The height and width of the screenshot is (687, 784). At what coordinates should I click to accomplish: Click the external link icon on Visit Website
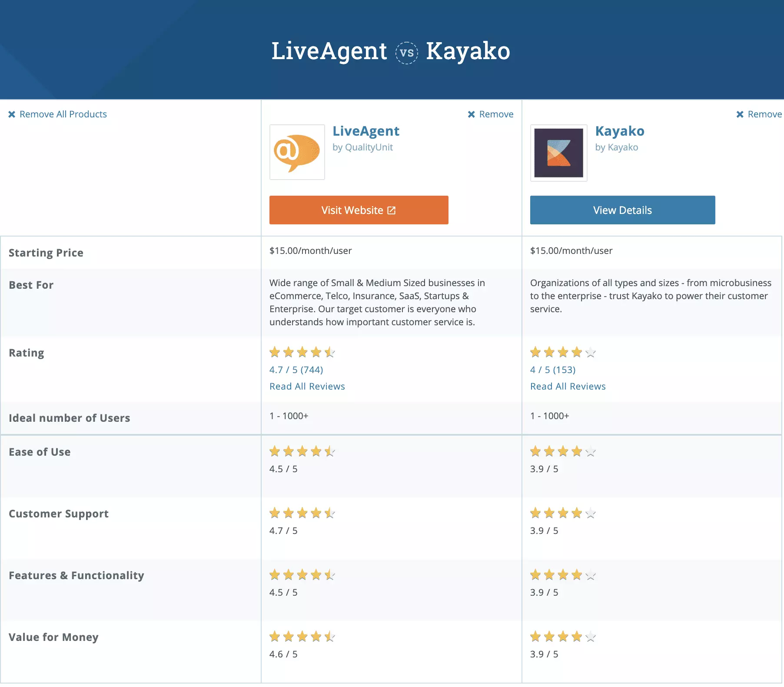[391, 210]
